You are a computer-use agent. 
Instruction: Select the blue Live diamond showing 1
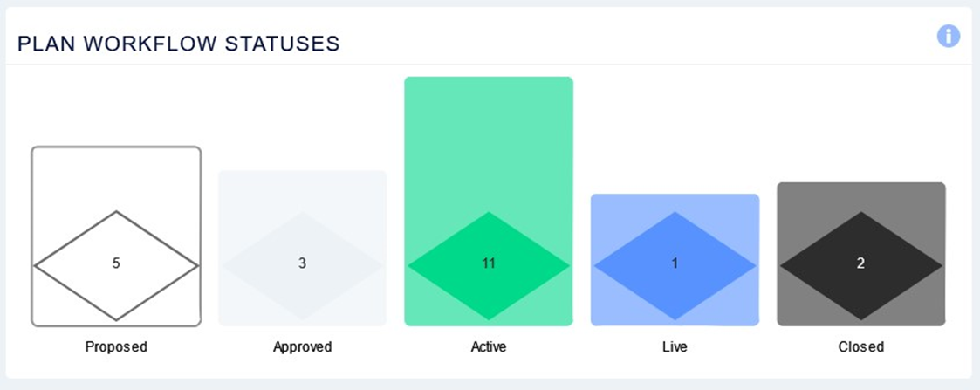pyautogui.click(x=675, y=265)
